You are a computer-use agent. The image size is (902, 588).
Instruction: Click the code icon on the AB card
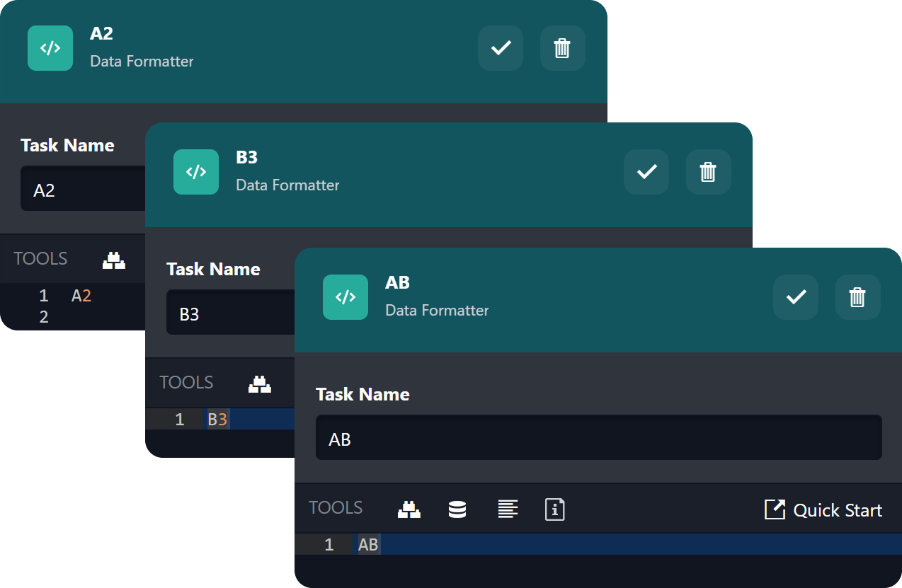[x=346, y=297]
